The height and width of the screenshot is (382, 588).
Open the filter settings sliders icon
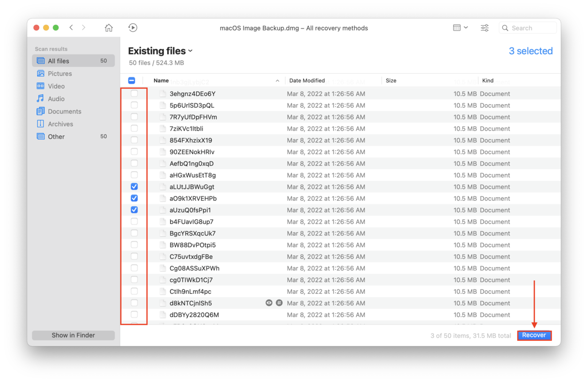pyautogui.click(x=485, y=28)
